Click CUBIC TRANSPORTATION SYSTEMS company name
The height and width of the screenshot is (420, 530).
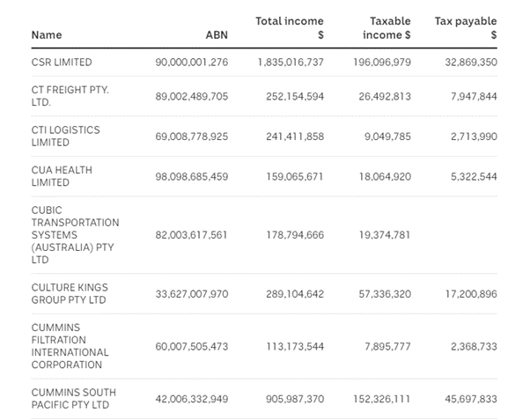(75, 236)
